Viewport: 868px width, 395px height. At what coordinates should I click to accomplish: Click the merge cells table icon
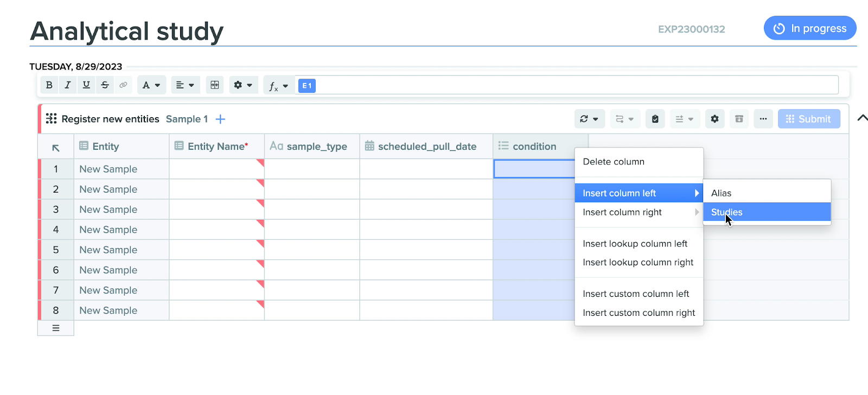(x=215, y=85)
